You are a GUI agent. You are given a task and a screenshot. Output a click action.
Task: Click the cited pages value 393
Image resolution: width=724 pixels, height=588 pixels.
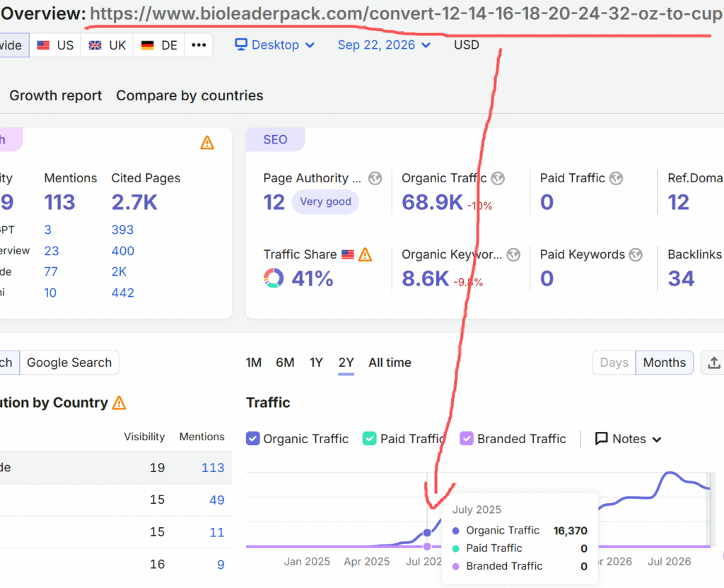point(122,230)
